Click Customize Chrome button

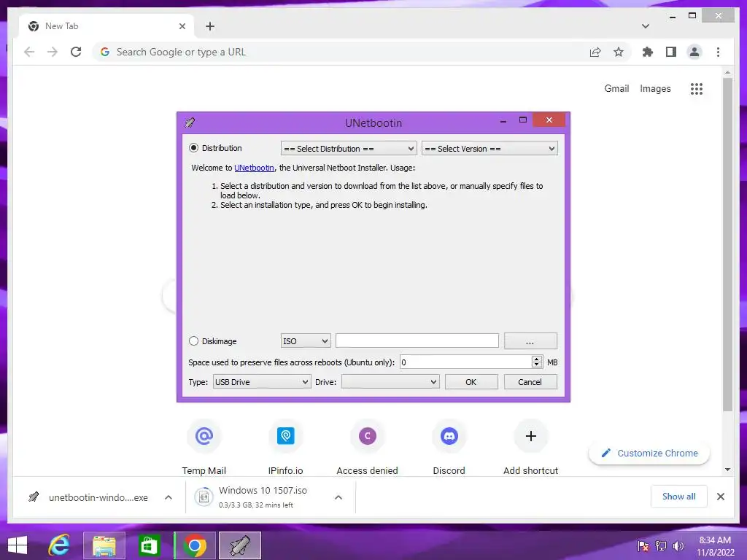(x=649, y=453)
